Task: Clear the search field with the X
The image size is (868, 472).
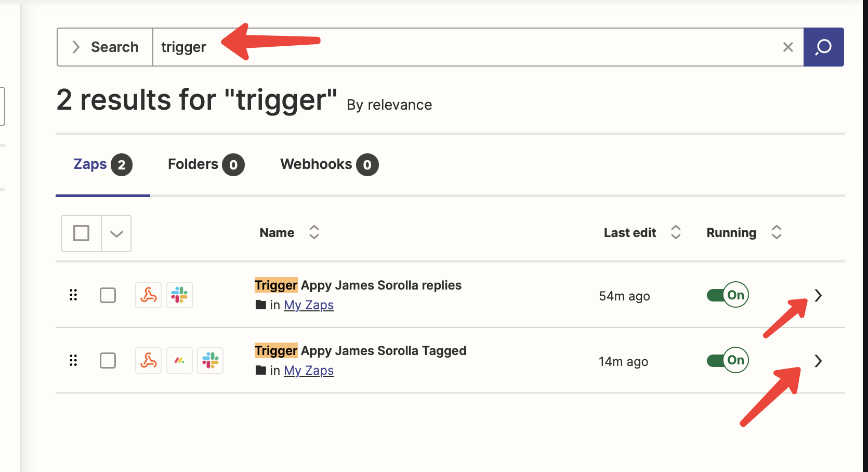Action: (787, 47)
